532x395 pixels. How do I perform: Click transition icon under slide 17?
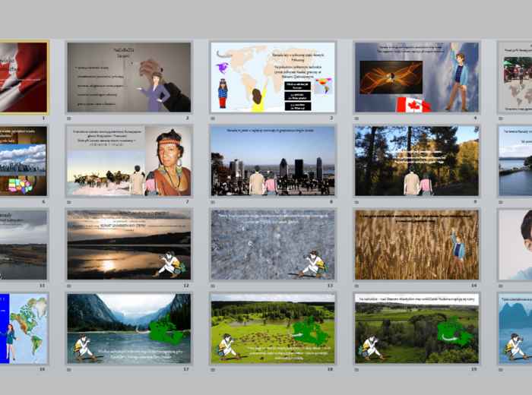click(69, 369)
